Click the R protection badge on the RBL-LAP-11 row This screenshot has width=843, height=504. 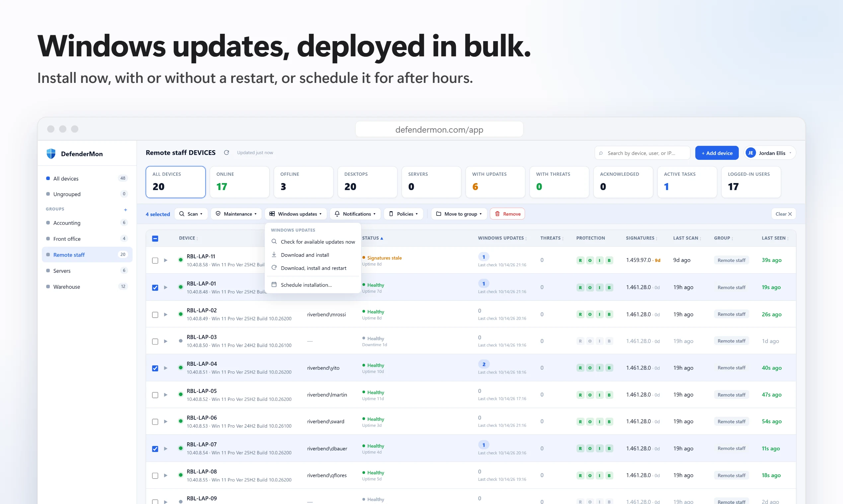[580, 260]
